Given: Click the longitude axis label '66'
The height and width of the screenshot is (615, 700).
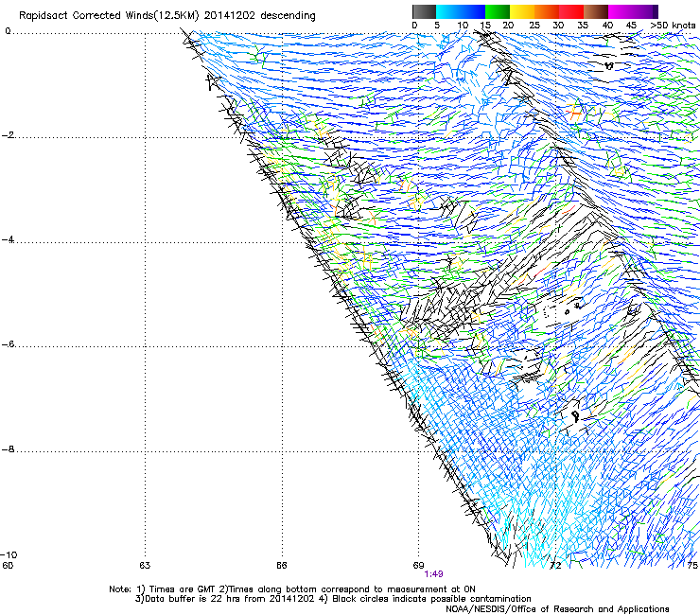Looking at the screenshot, I should (x=281, y=566).
